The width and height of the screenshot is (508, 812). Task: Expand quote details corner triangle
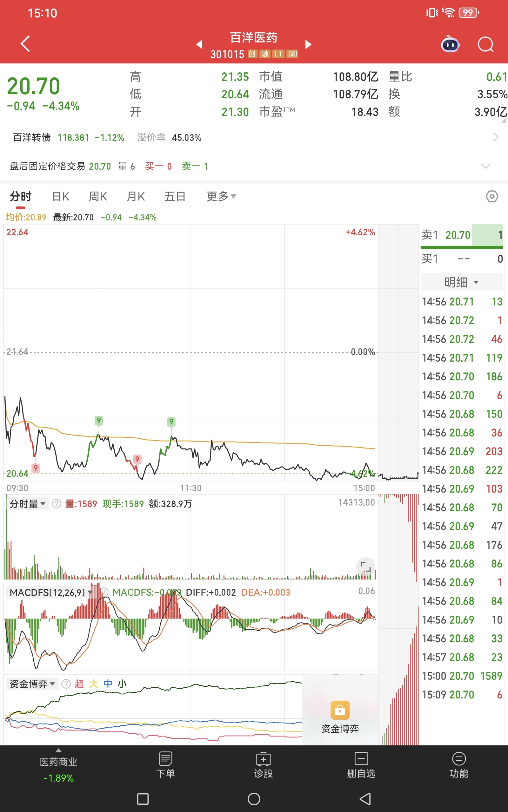click(x=503, y=121)
